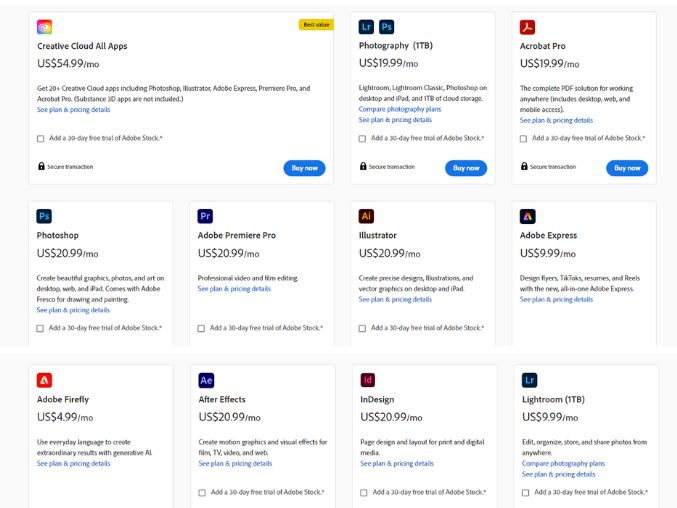Open Compare photography plans in Photography card
This screenshot has height=508, width=677.
coord(400,109)
